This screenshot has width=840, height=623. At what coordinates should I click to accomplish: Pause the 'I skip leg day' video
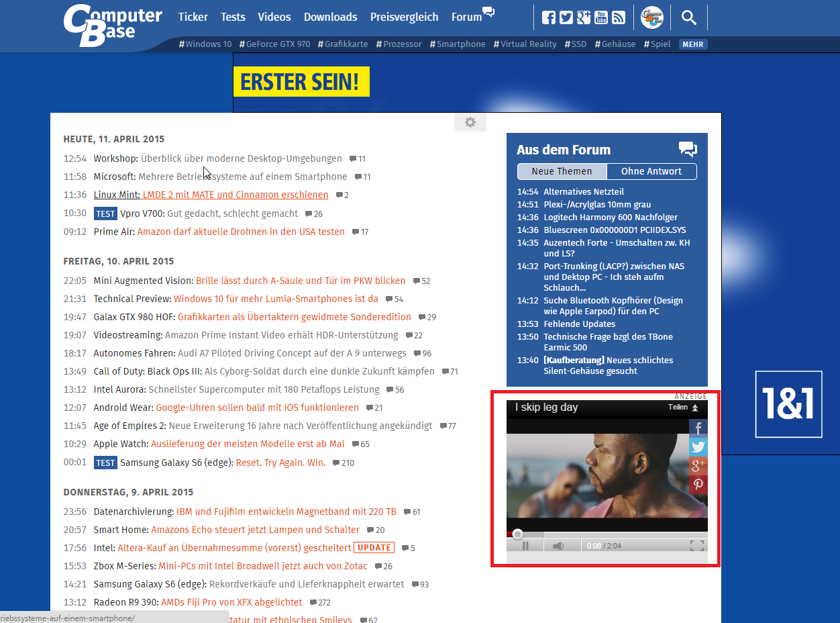pyautogui.click(x=525, y=546)
